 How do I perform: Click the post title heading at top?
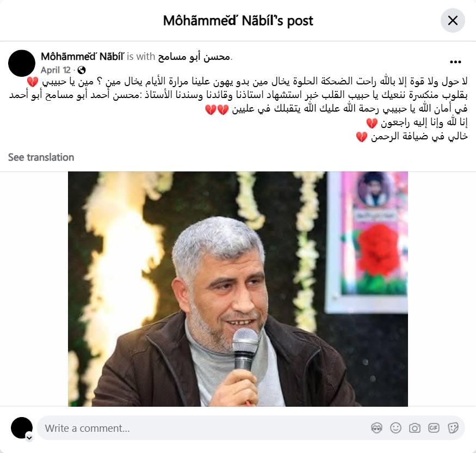[x=238, y=21]
